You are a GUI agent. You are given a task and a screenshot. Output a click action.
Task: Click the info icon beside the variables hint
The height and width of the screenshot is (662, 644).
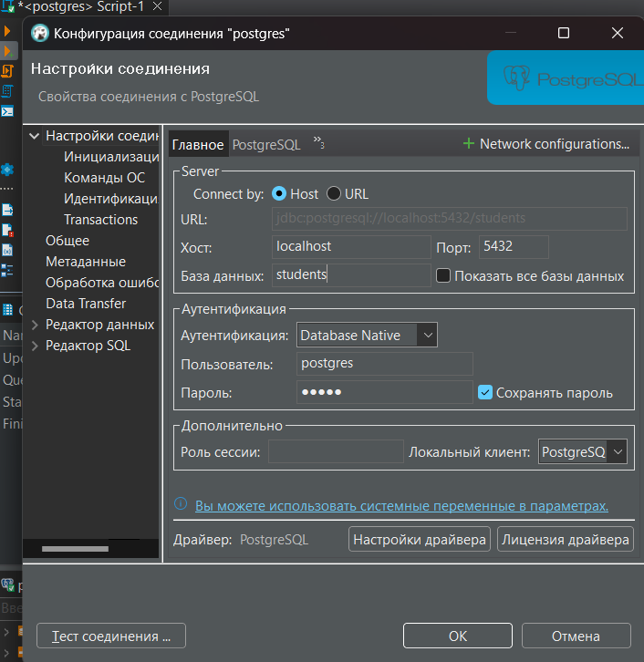click(181, 503)
